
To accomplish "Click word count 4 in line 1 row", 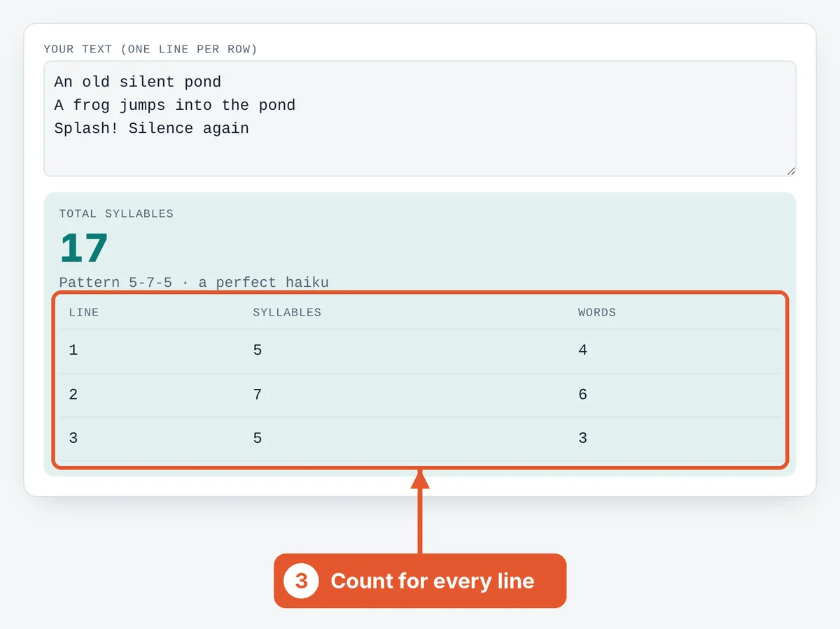I will [x=583, y=351].
